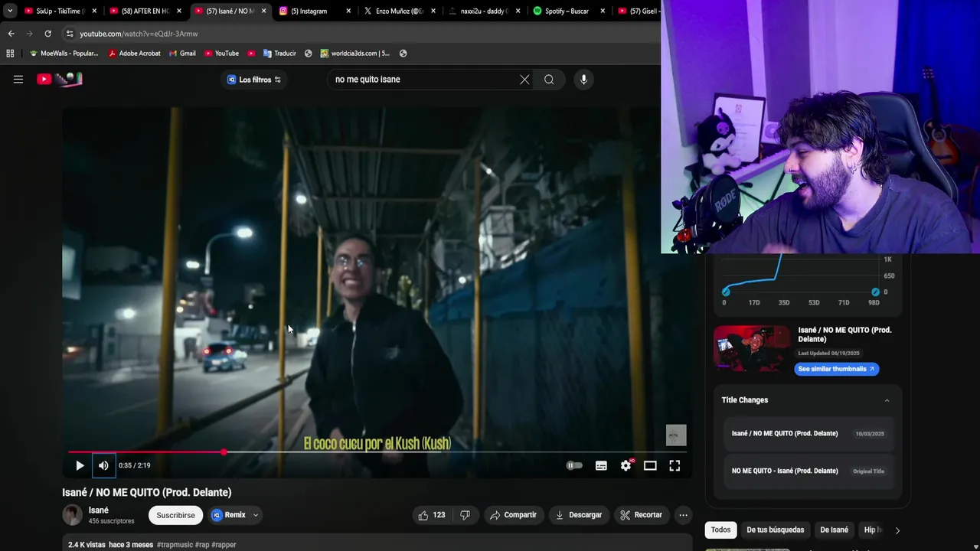The height and width of the screenshot is (551, 980).
Task: Go to the YouTube home logo
Action: coord(60,79)
